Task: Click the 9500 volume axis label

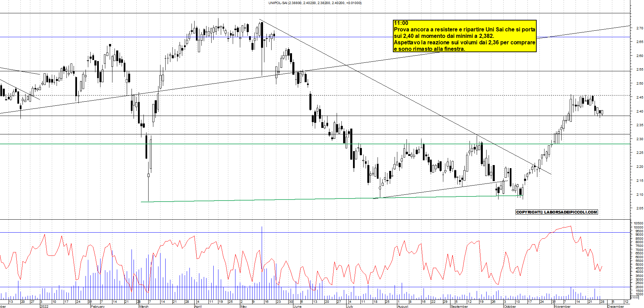Action: [639, 231]
